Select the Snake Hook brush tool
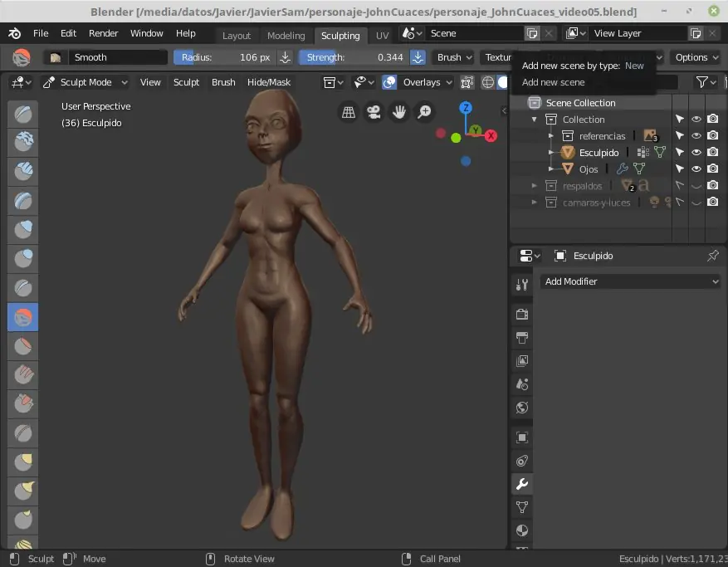This screenshot has height=567, width=728. 22,491
